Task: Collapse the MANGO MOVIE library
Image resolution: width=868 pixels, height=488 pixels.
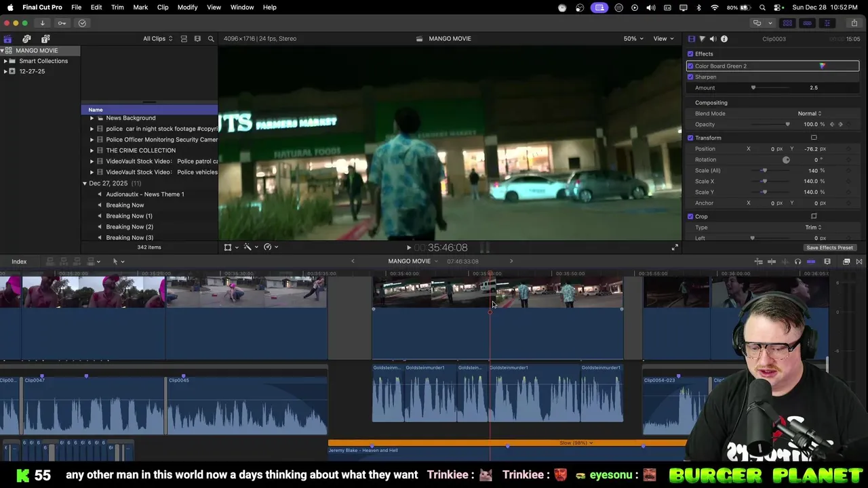Action: point(3,51)
